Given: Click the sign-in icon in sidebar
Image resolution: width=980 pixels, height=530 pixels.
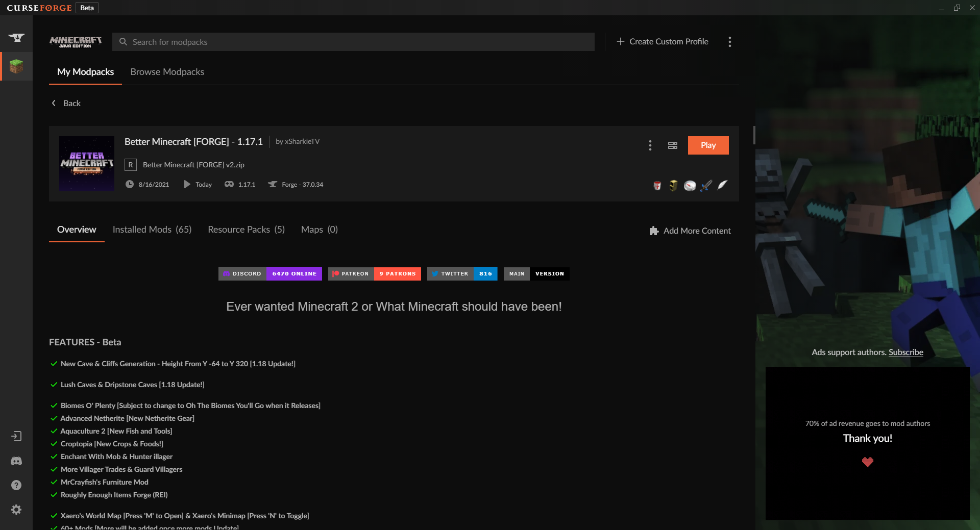Looking at the screenshot, I should click(x=16, y=436).
